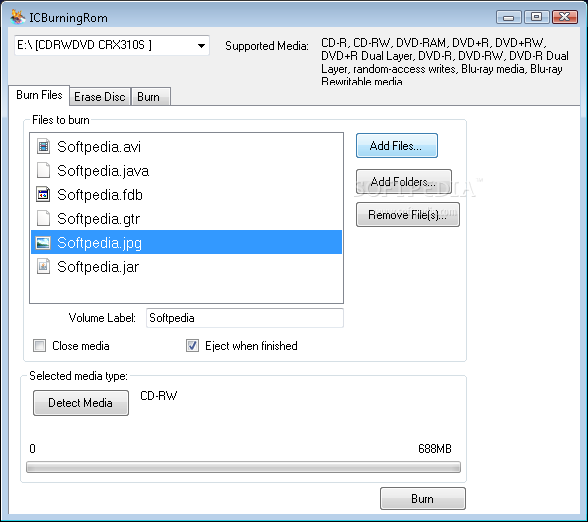This screenshot has width=588, height=522.
Task: Select Softpedia.jar in files list
Action: click(x=186, y=267)
